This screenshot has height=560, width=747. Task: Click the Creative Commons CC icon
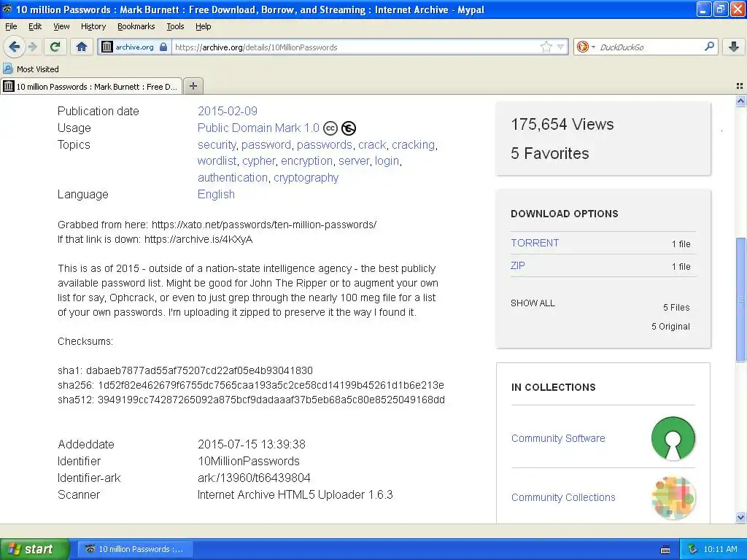pyautogui.click(x=330, y=128)
